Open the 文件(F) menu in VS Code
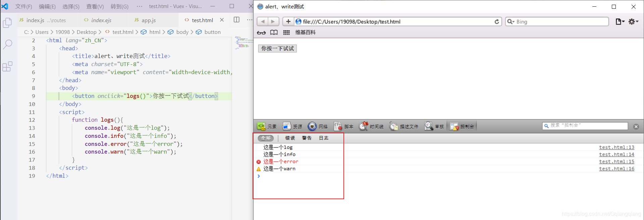 pyautogui.click(x=23, y=6)
